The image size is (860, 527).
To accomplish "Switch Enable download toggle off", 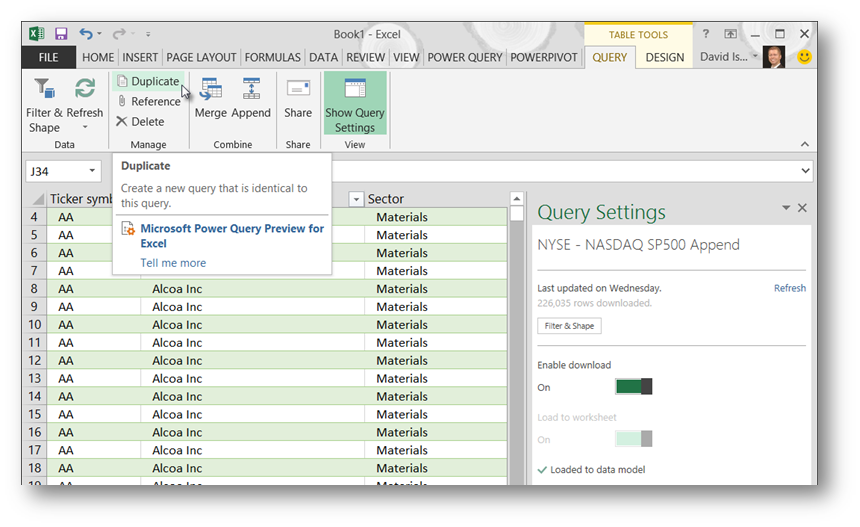I will pos(633,387).
